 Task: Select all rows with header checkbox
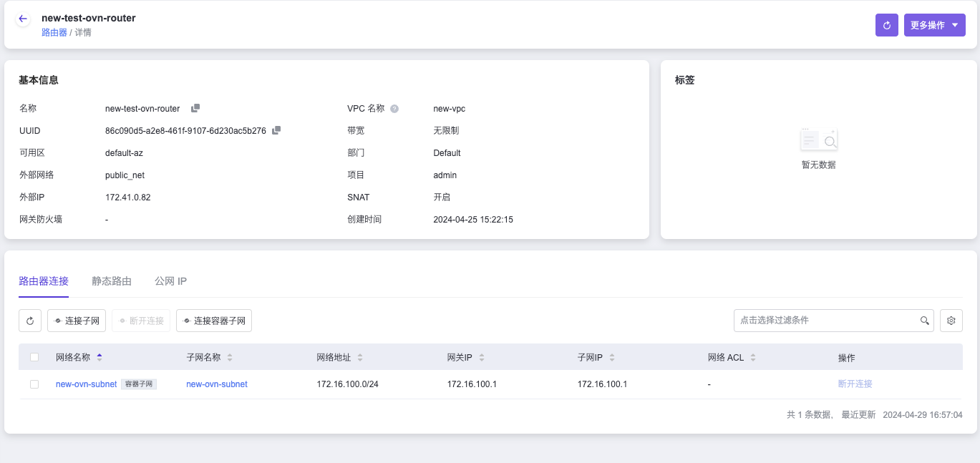(x=34, y=357)
